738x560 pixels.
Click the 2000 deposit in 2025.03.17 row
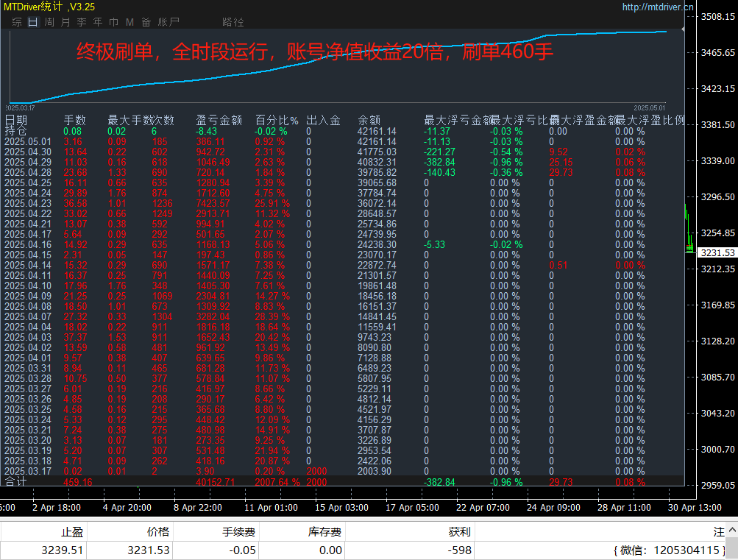tap(316, 471)
